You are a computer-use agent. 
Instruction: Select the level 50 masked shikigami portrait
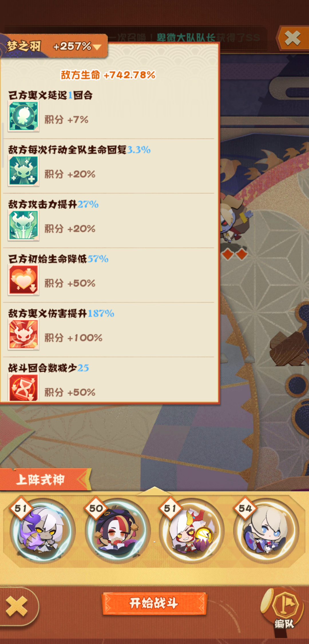117,530
